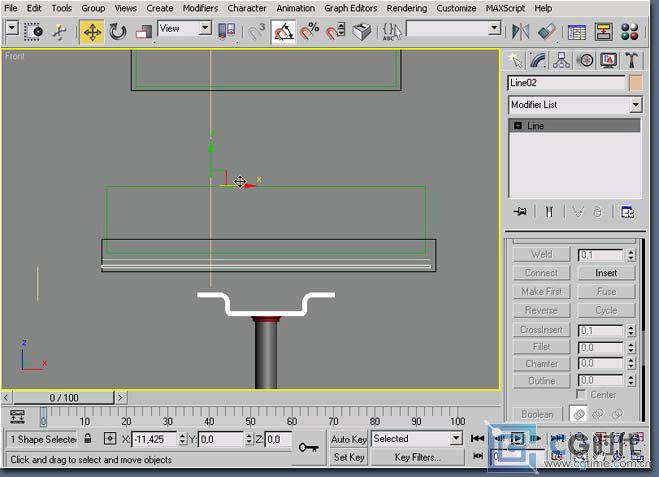Click the CrossInsert button
The width and height of the screenshot is (659, 477).
point(541,329)
